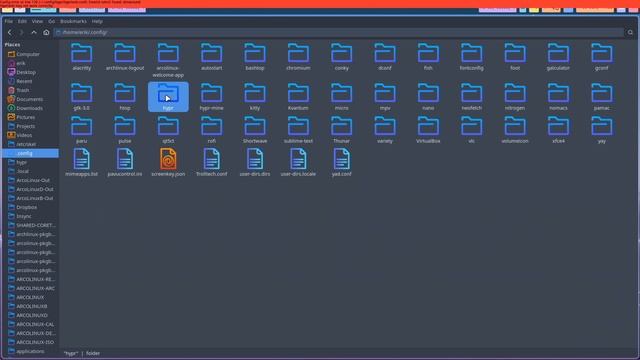Select the Trolltech.conf file

(x=211, y=162)
